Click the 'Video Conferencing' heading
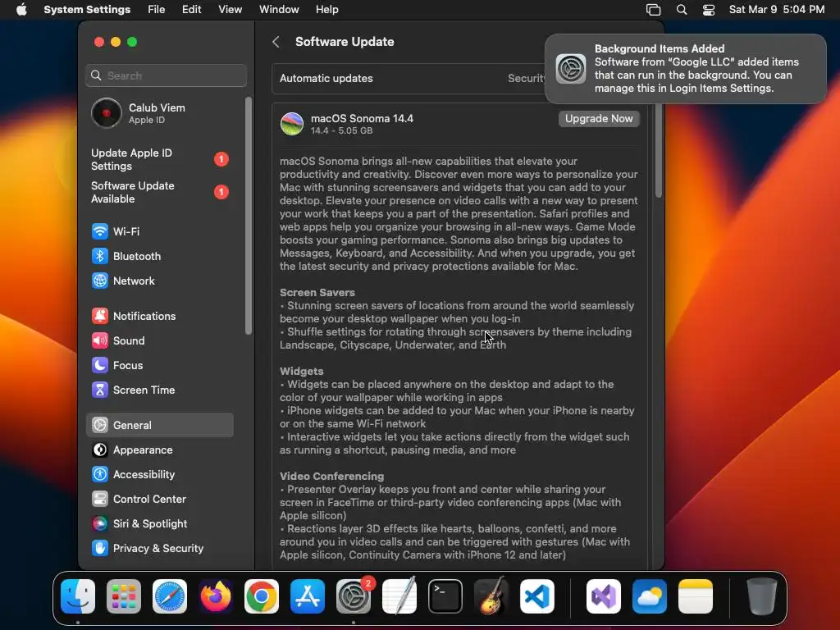The width and height of the screenshot is (840, 630). click(331, 477)
